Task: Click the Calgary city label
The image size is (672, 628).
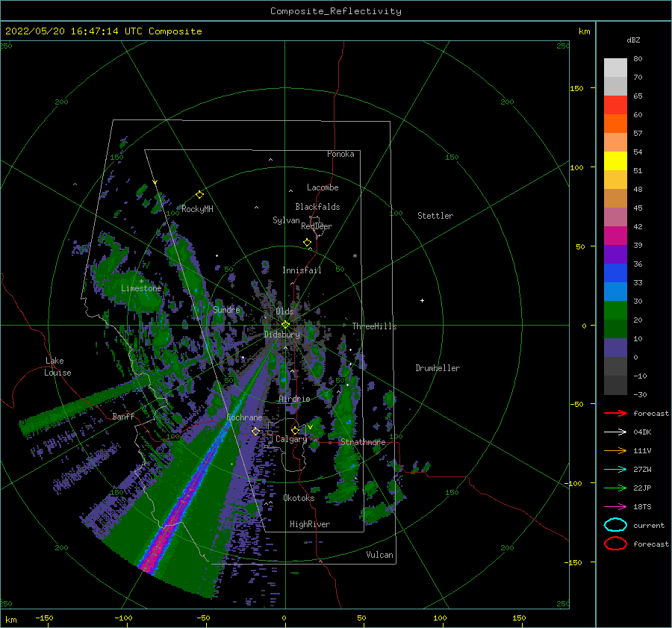Action: pos(291,439)
